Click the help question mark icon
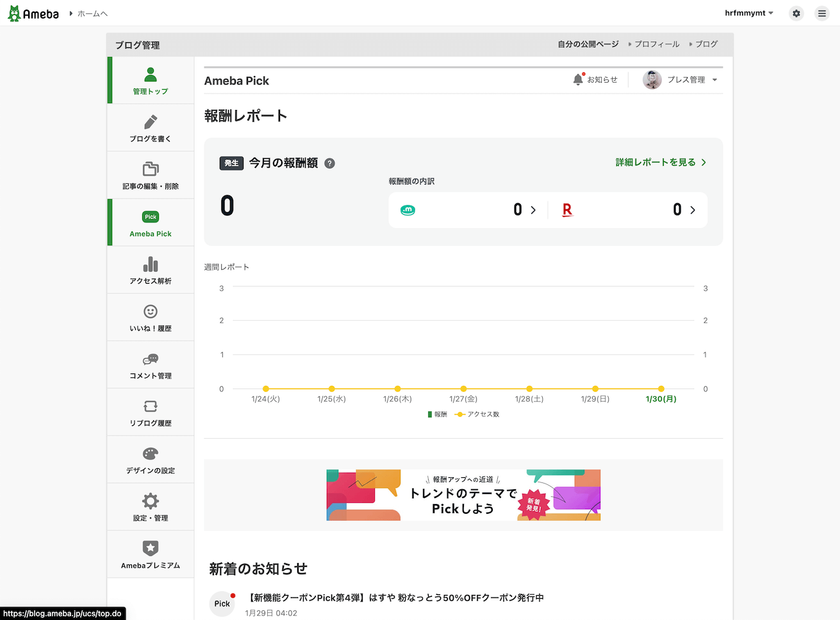The width and height of the screenshot is (840, 620). [330, 163]
